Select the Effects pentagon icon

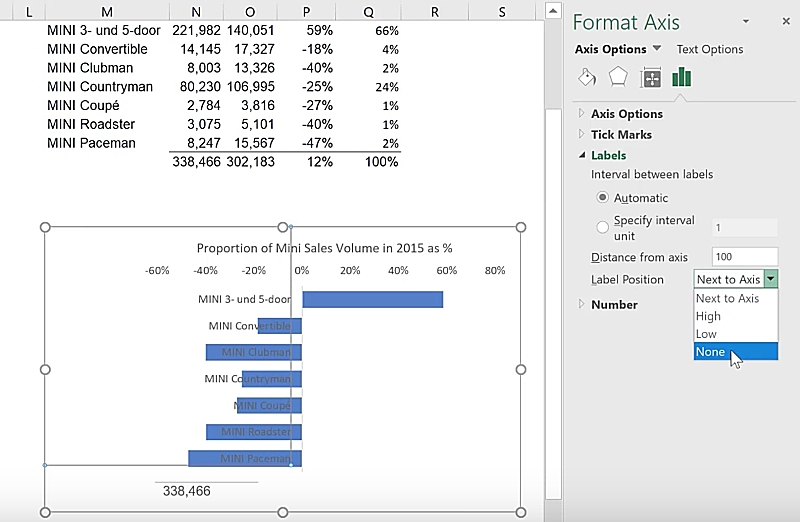click(618, 78)
